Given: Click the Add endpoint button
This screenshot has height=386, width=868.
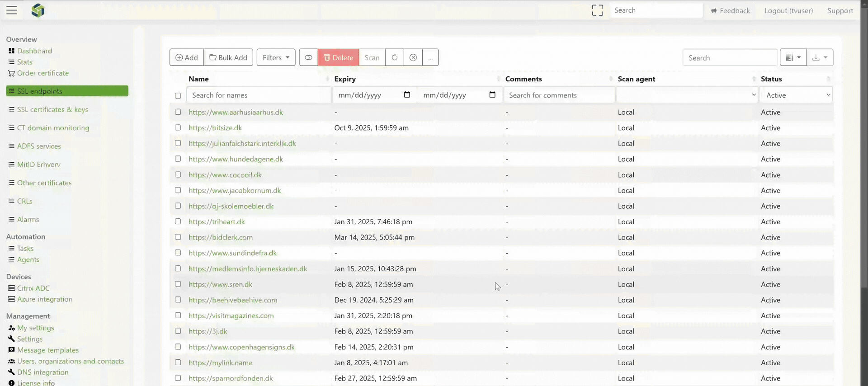Looking at the screenshot, I should click(187, 57).
